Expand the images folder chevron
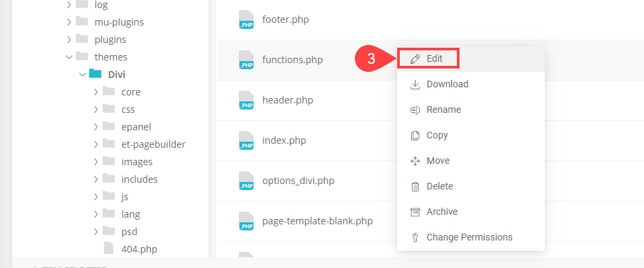The image size is (644, 268). (x=95, y=162)
